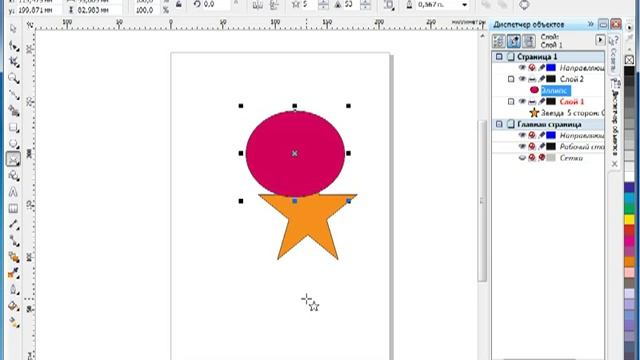Select the Ellipse tool in toolbox
This screenshot has width=640, height=360.
(x=13, y=144)
